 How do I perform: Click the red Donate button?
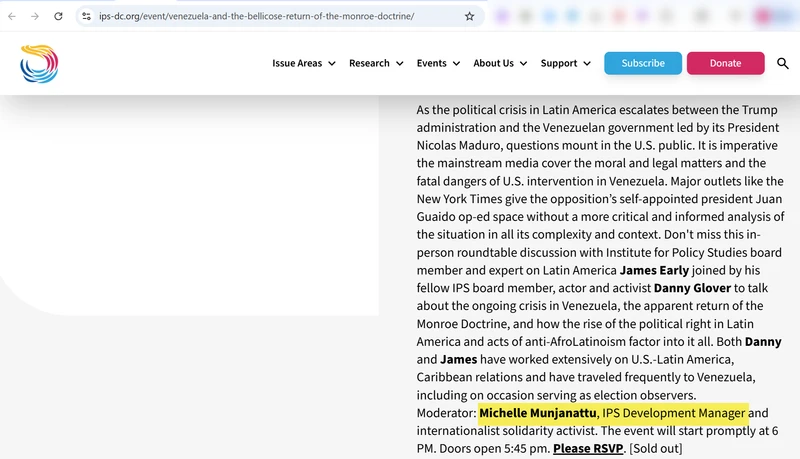click(x=725, y=63)
